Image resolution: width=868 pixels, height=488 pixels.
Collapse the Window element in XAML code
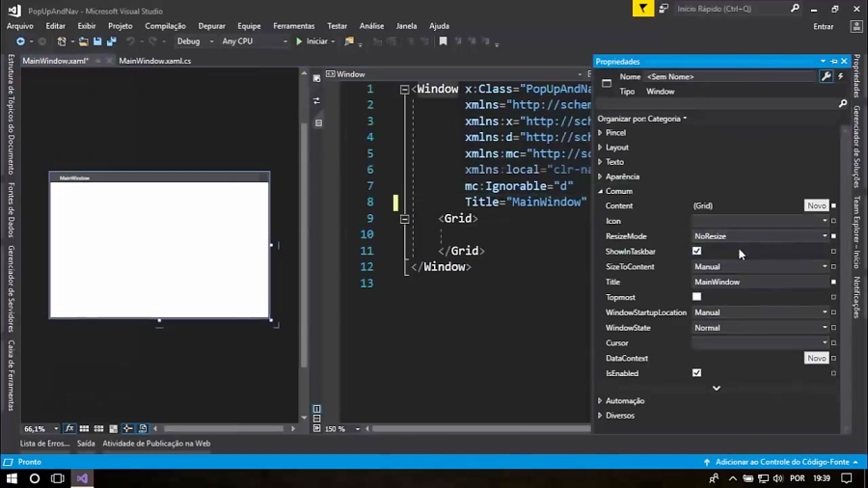click(x=405, y=89)
